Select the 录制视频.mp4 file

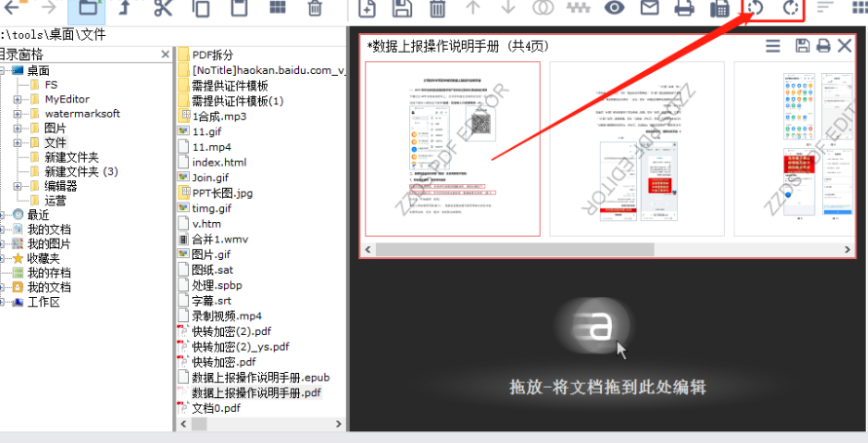pyautogui.click(x=226, y=316)
